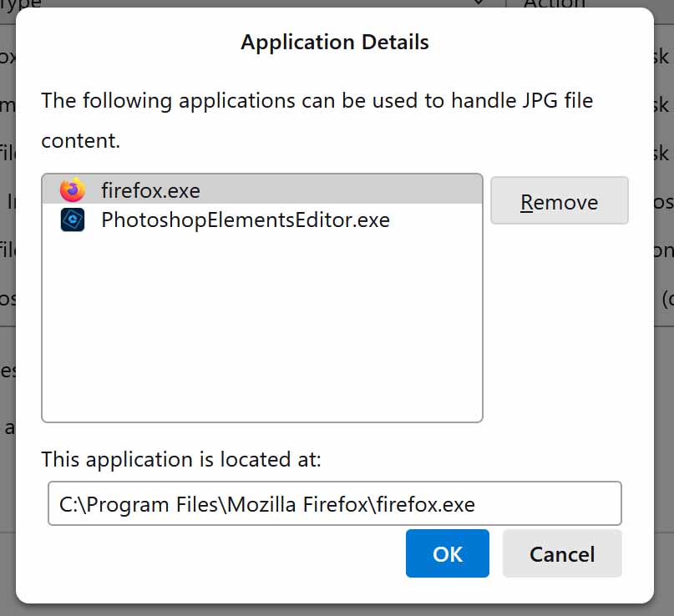The image size is (674, 616).
Task: Click the 'This application is located at' label
Action: 180,459
